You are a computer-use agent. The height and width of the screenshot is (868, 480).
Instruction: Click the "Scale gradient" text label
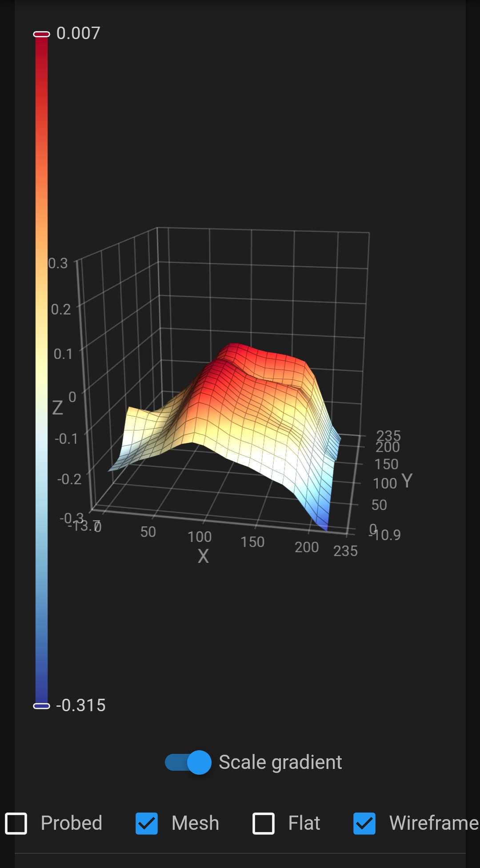280,762
